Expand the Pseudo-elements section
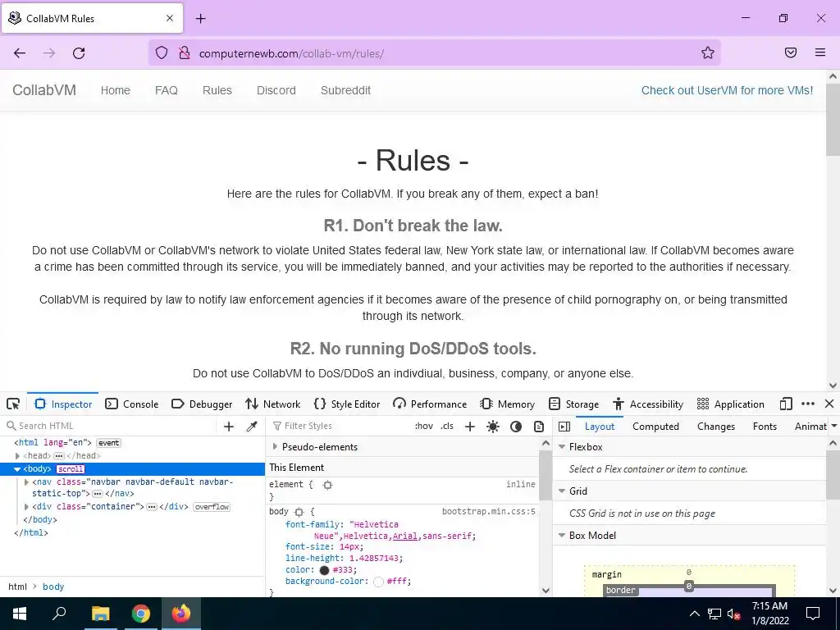This screenshot has height=630, width=840. click(275, 447)
